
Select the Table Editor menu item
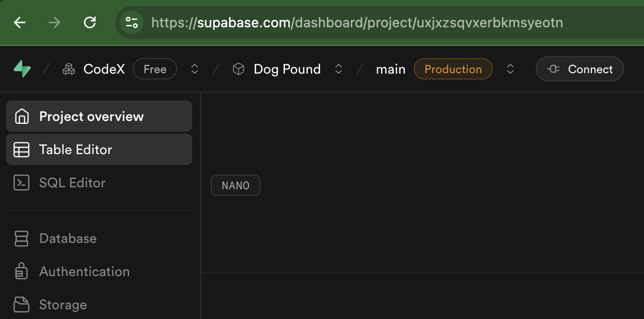pyautogui.click(x=76, y=149)
